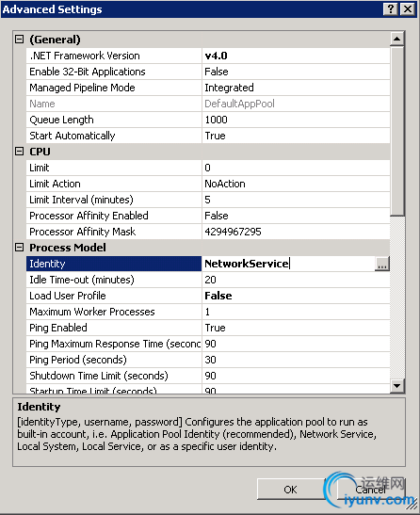Viewport: 420px width, 515px height.
Task: Click the NetworkService identity value field
Action: pos(288,264)
